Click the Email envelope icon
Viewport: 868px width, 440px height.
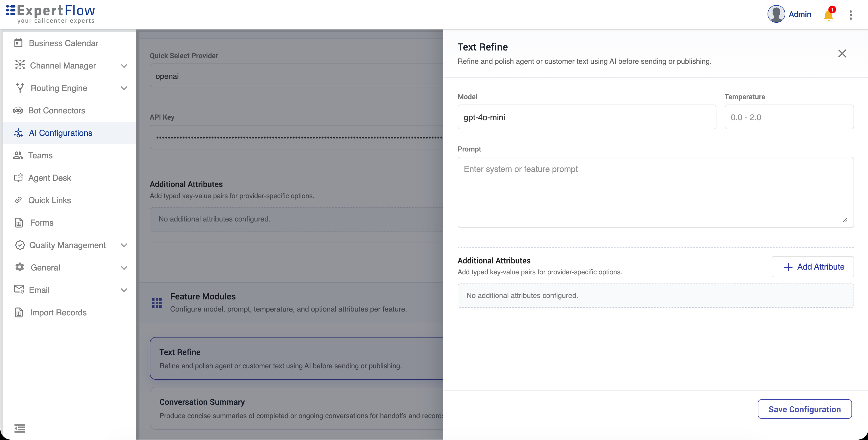19,289
